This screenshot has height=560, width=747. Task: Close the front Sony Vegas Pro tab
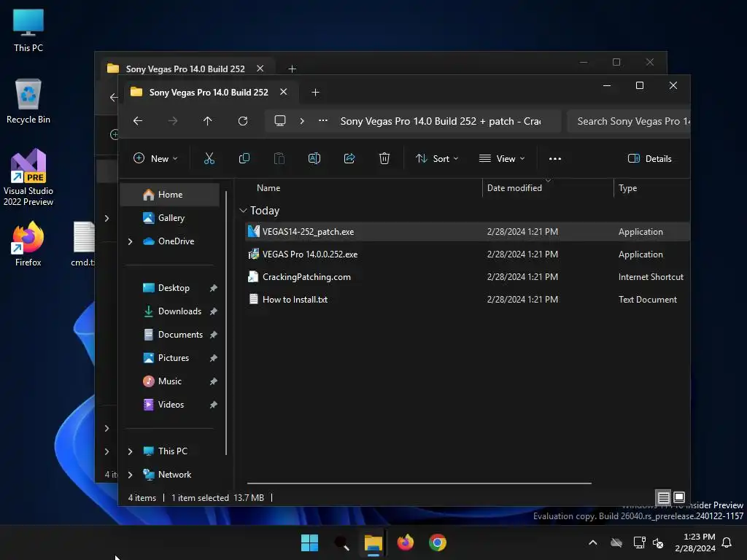coord(284,92)
